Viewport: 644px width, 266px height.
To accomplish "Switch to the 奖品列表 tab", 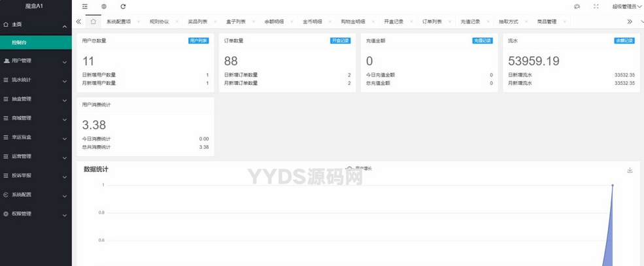I will click(x=197, y=22).
